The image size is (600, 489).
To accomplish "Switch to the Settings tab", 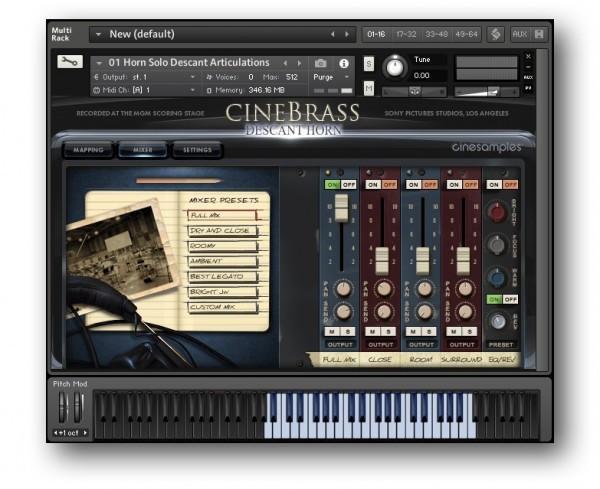I will click(197, 150).
